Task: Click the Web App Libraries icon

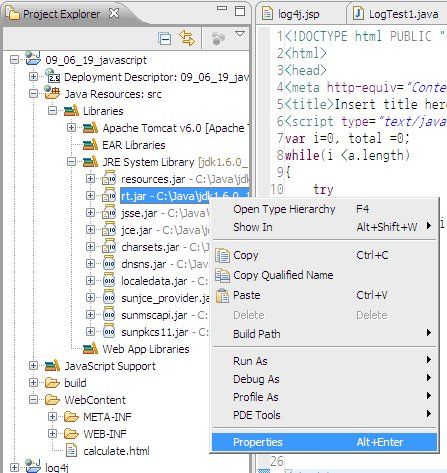Action: (x=90, y=348)
